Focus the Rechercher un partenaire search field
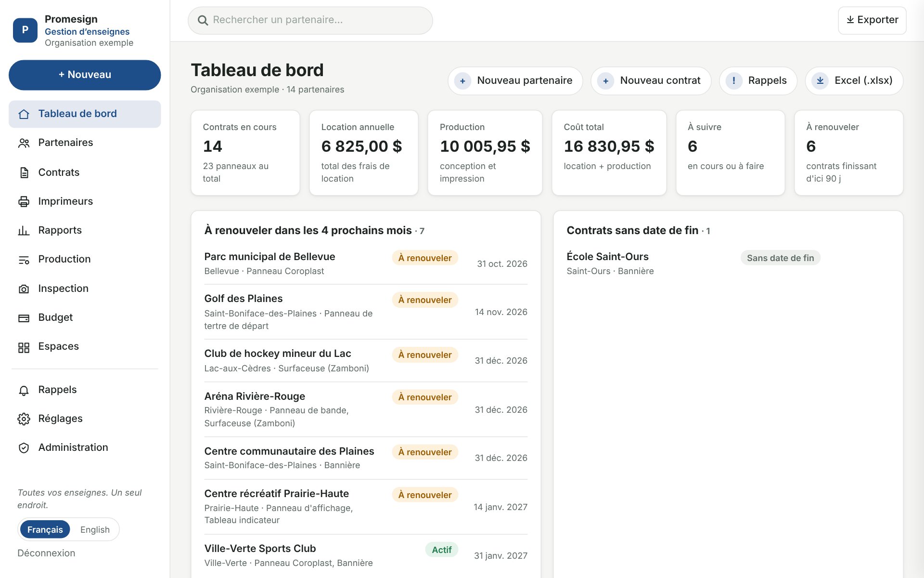This screenshot has width=924, height=578. (x=310, y=20)
